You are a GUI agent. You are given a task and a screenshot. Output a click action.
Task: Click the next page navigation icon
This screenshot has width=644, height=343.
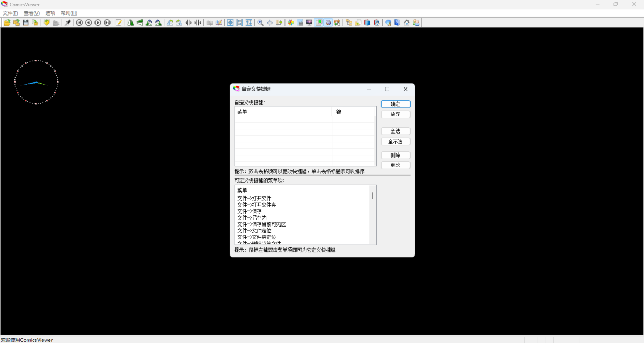point(98,23)
